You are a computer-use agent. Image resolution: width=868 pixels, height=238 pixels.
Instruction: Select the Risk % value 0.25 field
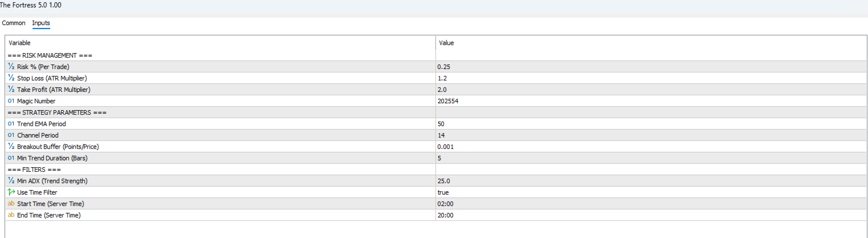tap(443, 67)
